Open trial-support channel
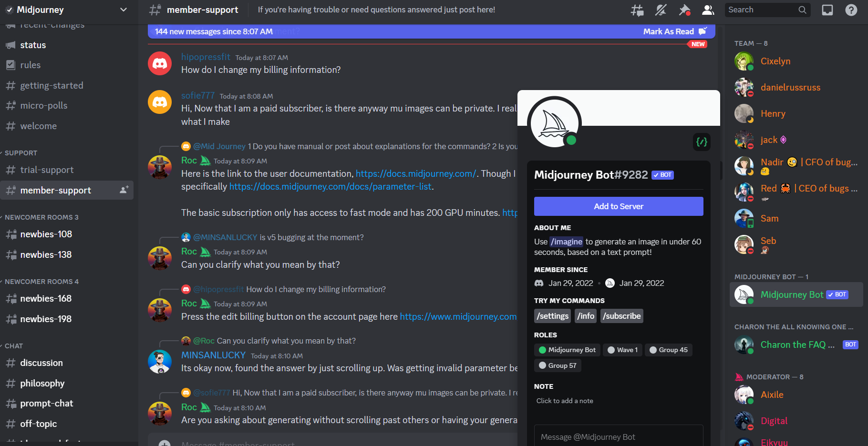 point(67,170)
